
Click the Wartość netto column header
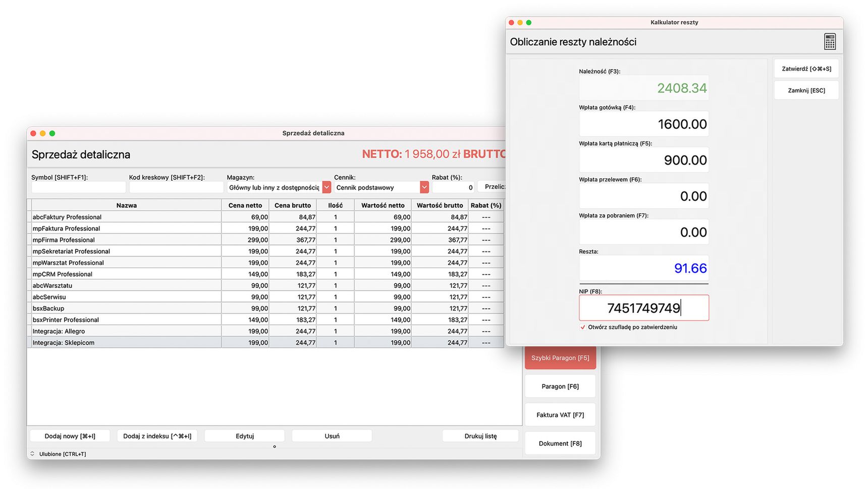[383, 205]
